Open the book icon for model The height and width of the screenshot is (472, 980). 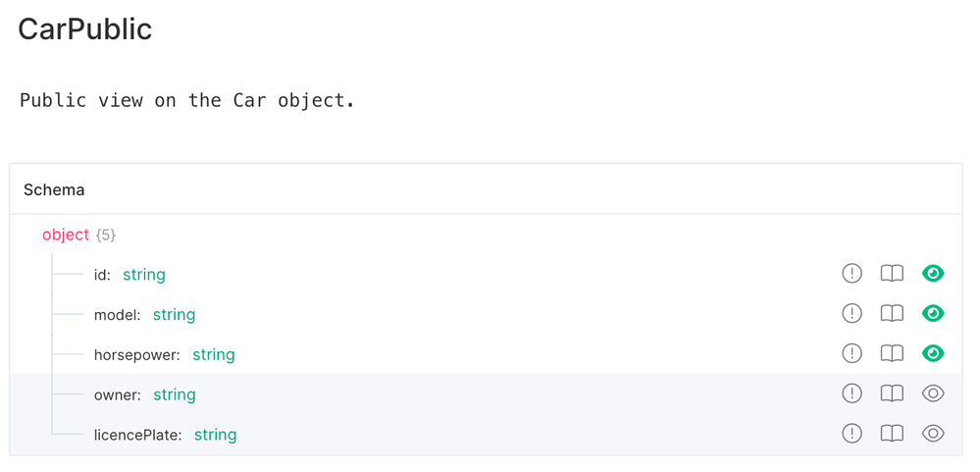click(x=892, y=314)
